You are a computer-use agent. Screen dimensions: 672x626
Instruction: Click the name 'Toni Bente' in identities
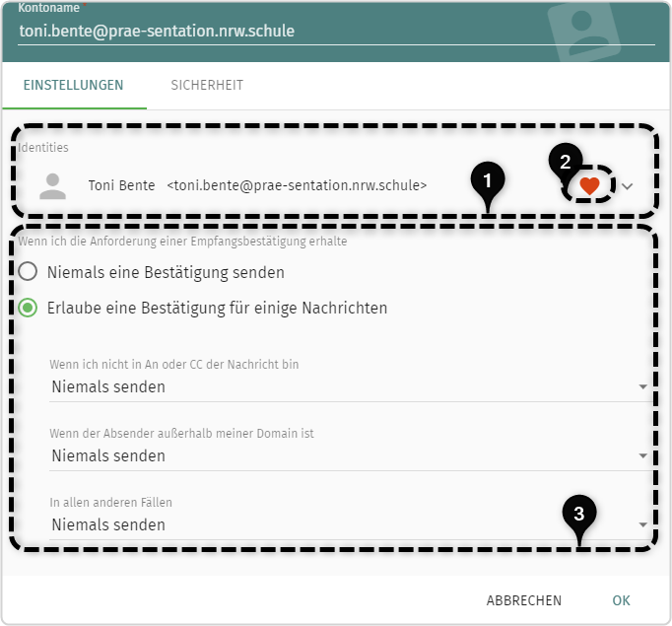click(122, 185)
